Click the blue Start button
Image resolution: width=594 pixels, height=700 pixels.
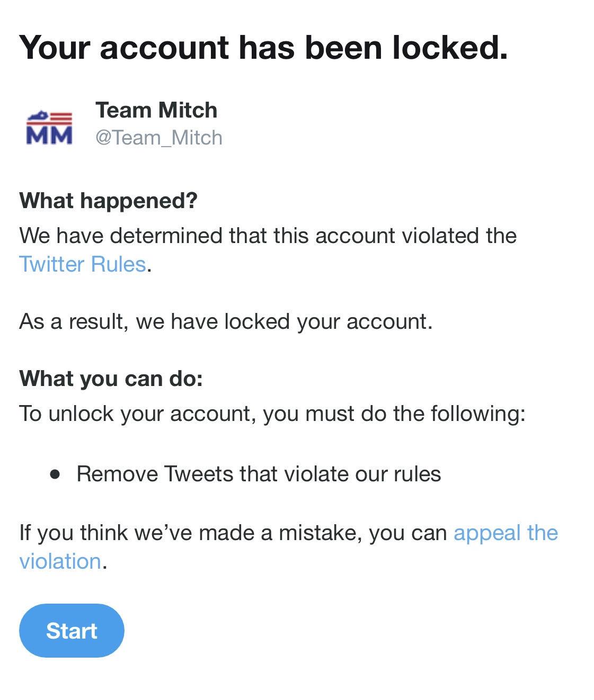[72, 630]
